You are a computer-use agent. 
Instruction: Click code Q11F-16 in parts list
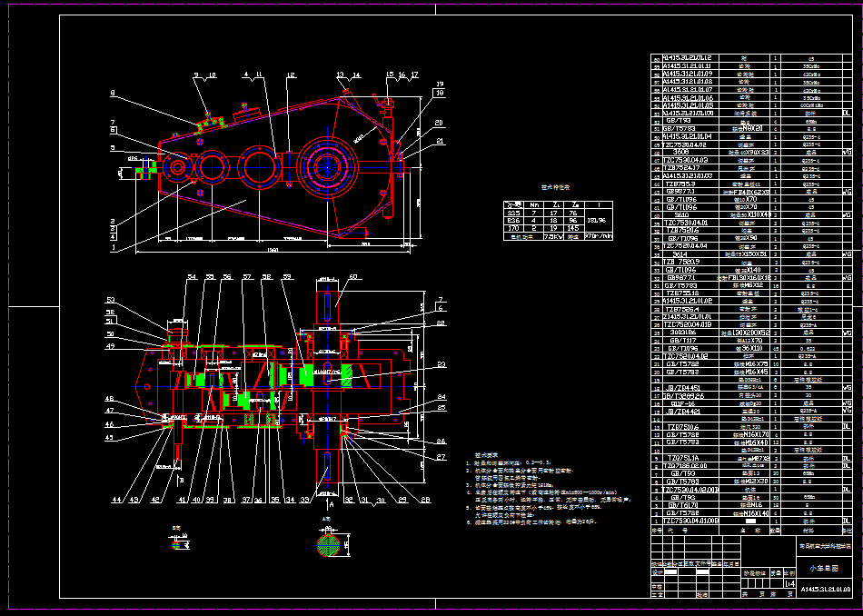(681, 403)
